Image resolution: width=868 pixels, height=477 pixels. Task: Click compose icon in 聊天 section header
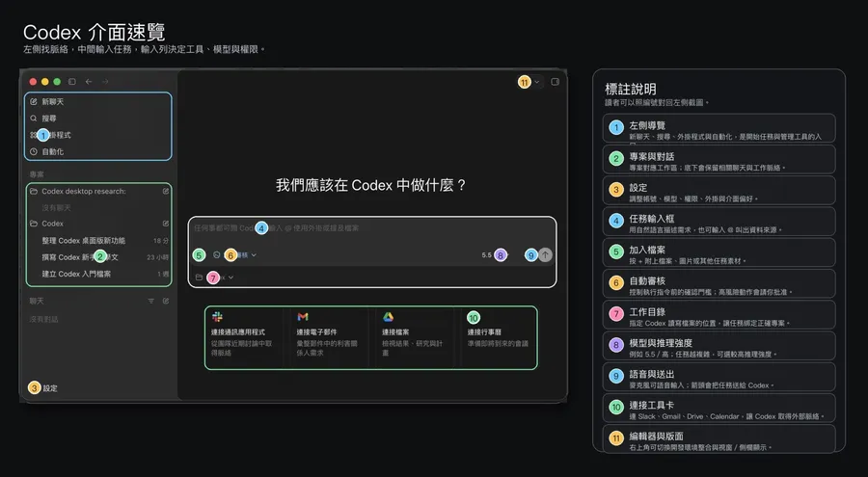(x=166, y=301)
